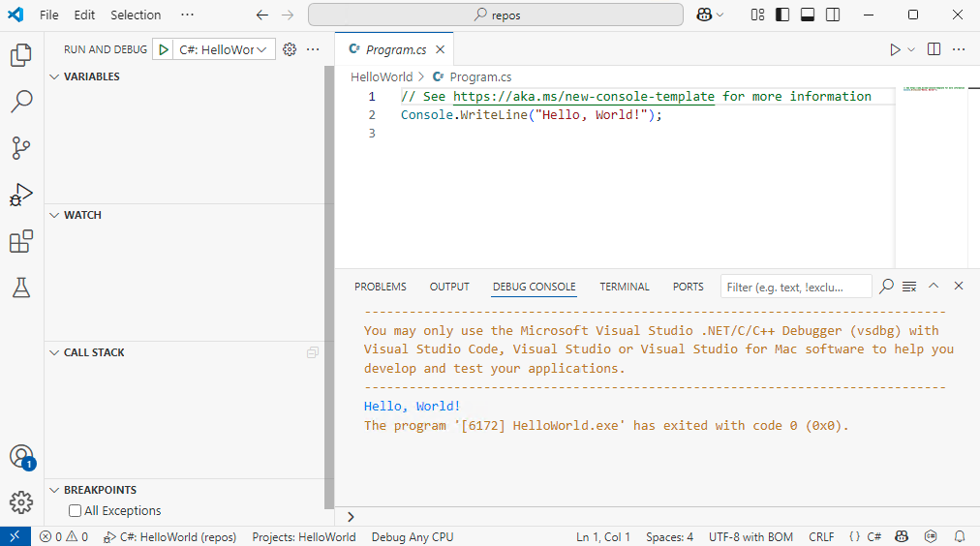This screenshot has width=980, height=546.
Task: Switch to the PROBLEMS panel tab
Action: 380,287
